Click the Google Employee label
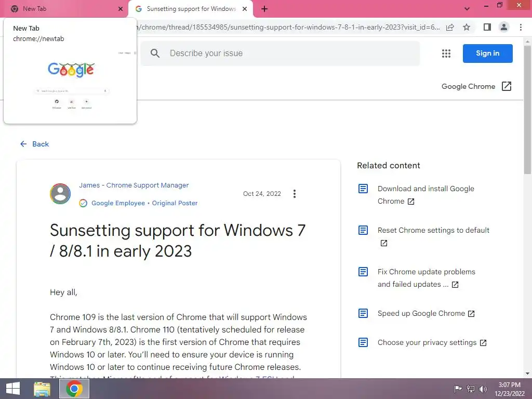Viewport: 532px width, 399px height. [x=118, y=203]
